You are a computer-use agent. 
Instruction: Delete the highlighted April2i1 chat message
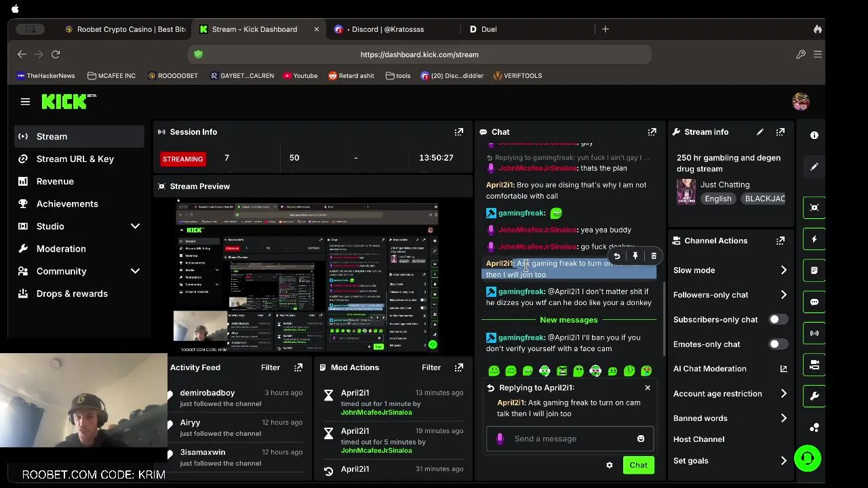(654, 256)
